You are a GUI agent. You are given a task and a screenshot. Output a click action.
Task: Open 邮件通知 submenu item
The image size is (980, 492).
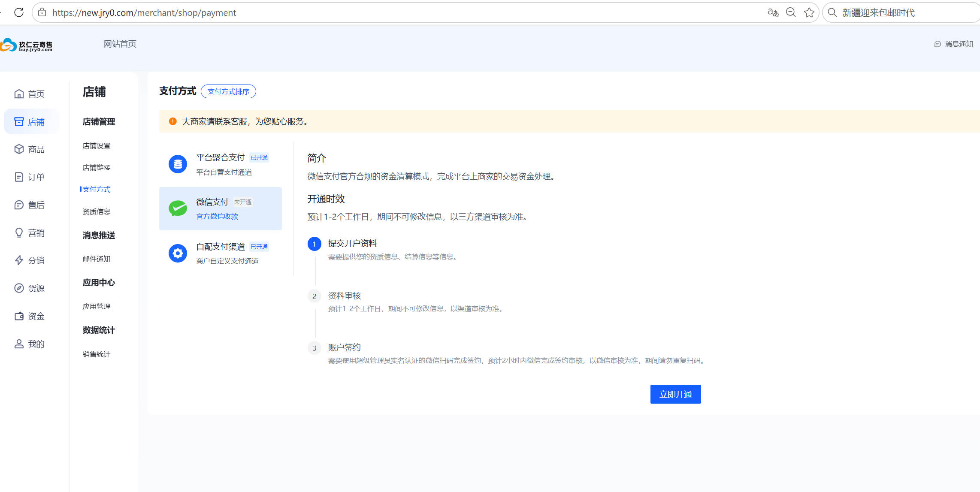click(97, 259)
